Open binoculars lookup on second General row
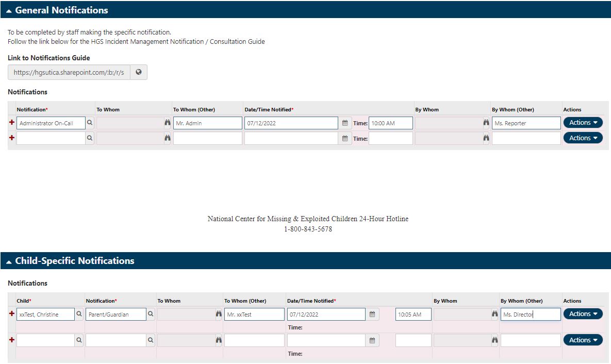The image size is (611, 364). tap(168, 138)
